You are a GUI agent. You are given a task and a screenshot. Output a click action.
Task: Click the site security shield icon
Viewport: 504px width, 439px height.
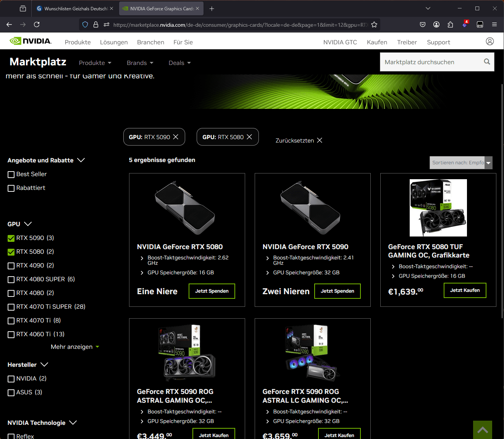85,24
